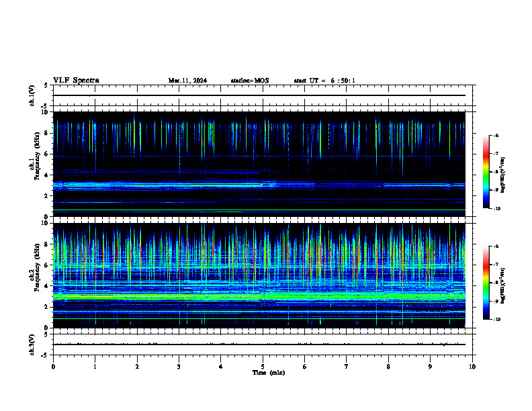Click time axis tick label "1"

point(95,367)
